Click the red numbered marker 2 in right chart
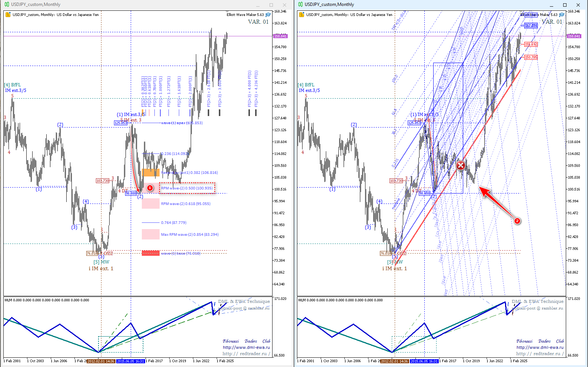 coord(517,221)
